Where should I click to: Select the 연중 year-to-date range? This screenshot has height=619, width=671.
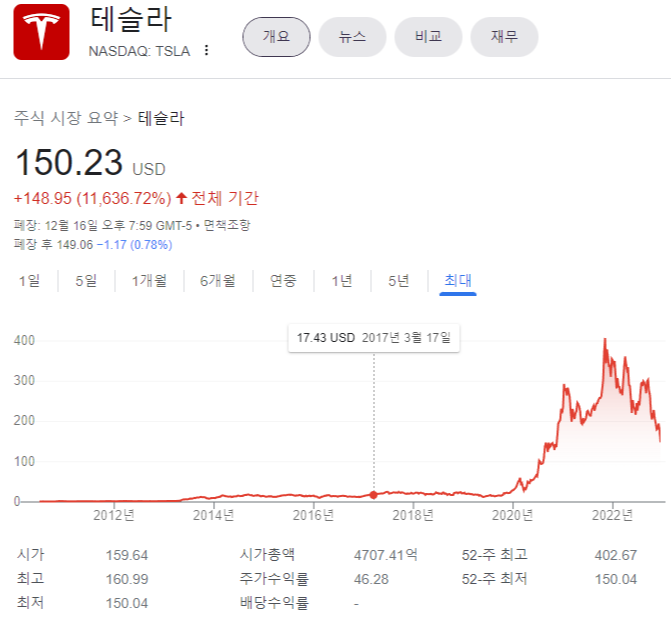tap(283, 281)
